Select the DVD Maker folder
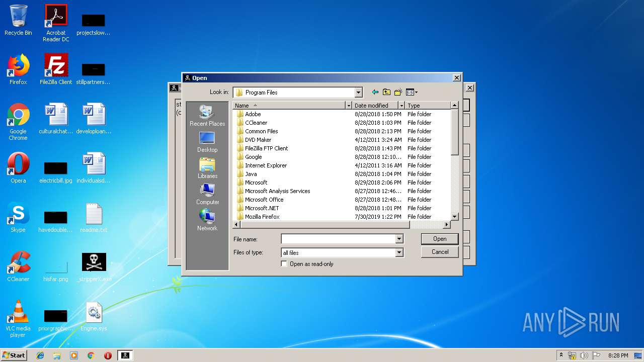644x362 pixels. [x=258, y=140]
